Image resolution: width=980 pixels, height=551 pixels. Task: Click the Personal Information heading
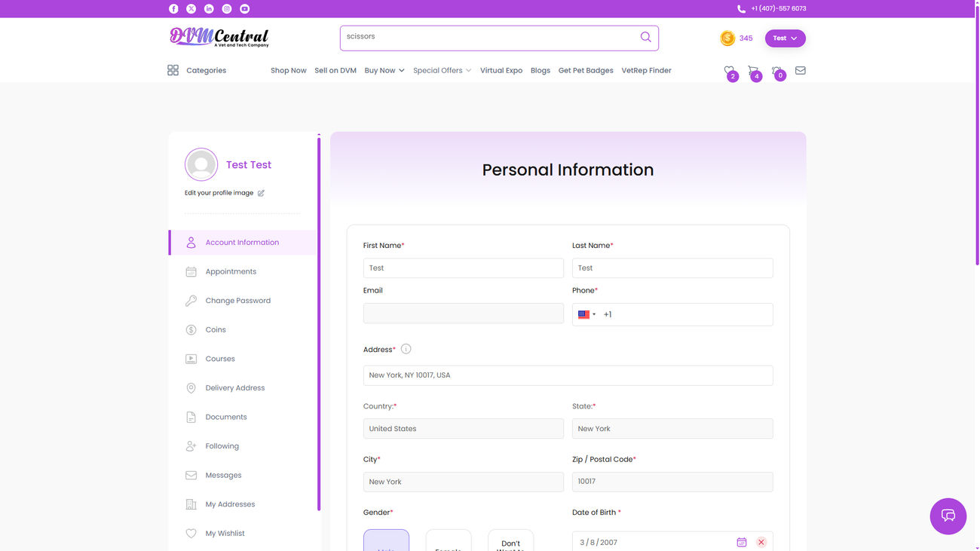coord(568,170)
